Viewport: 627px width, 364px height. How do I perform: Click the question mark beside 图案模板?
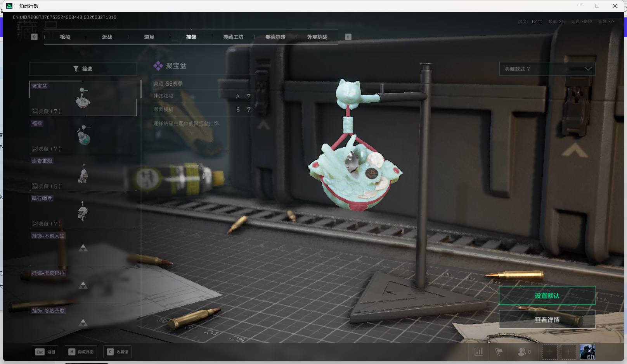249,110
